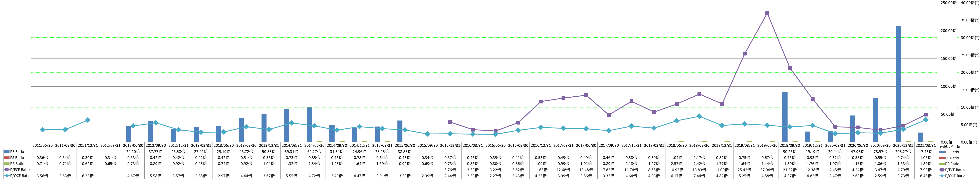Click the 2021/03/31 date header
The height and width of the screenshot is (179, 980).
click(x=926, y=145)
